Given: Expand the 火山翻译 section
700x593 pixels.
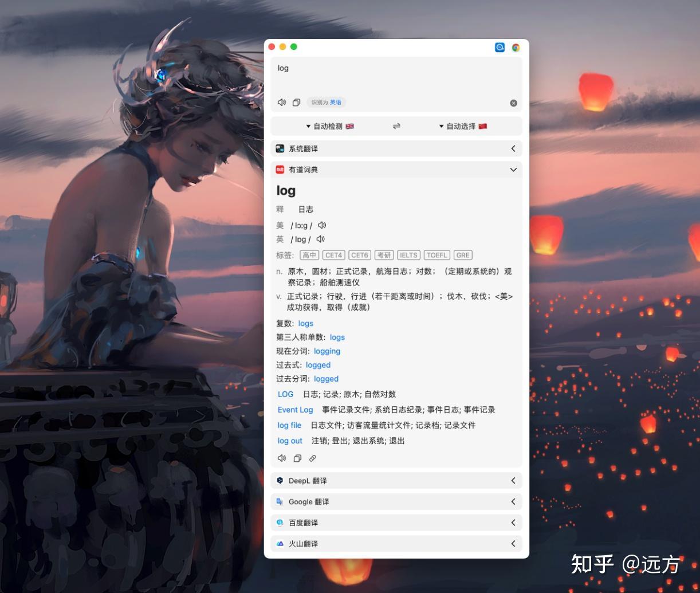Looking at the screenshot, I should (513, 544).
